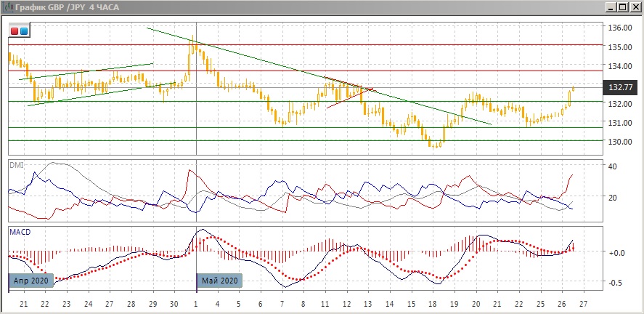
Task: Click date label 5 on the time axis
Action: (x=239, y=304)
